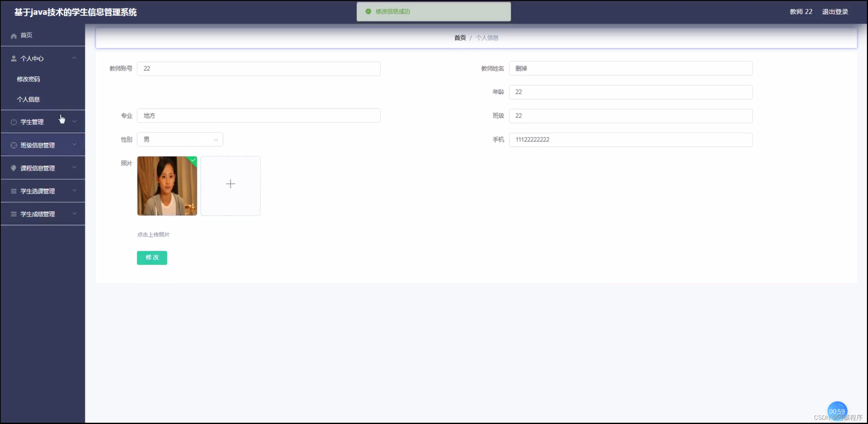868x424 pixels.
Task: Click the power icon next to 学生管理
Action: (x=13, y=122)
